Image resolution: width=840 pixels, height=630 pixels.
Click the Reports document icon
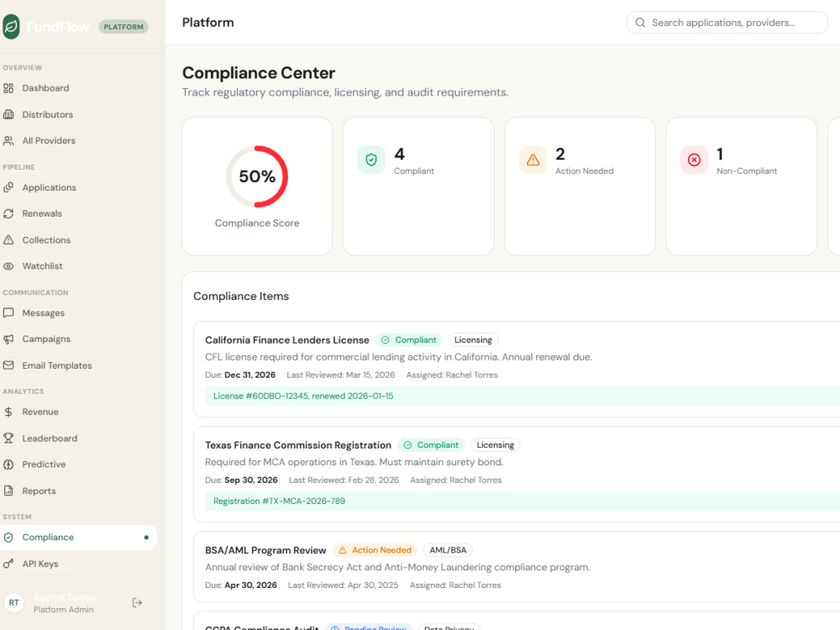coord(8,491)
